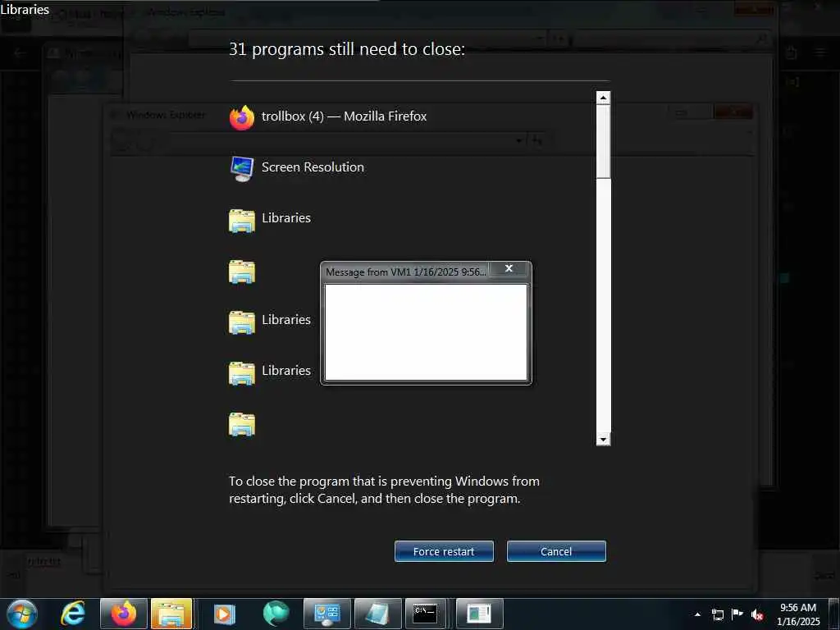Select the Screen Resolution entry text
840x630 pixels.
313,167
